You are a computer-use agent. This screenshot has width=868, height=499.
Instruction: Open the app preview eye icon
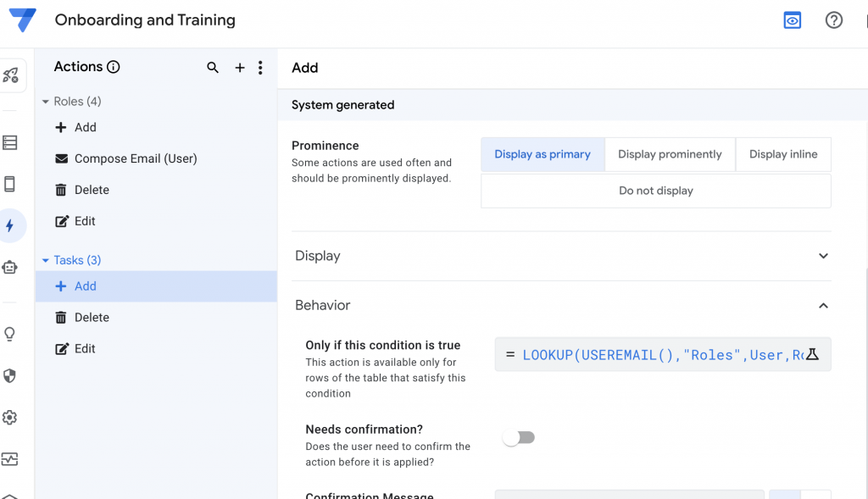coord(793,21)
